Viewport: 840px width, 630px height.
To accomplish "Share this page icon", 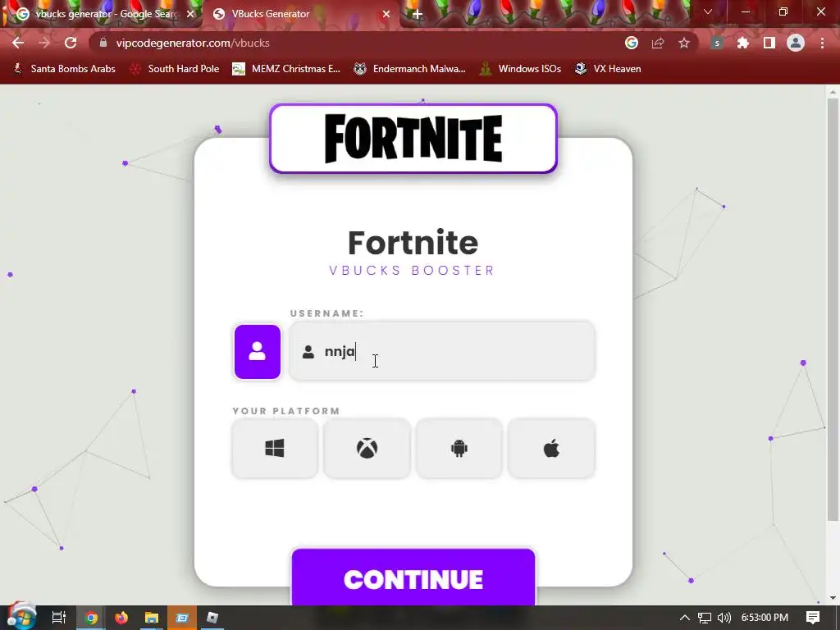I will 658,43.
